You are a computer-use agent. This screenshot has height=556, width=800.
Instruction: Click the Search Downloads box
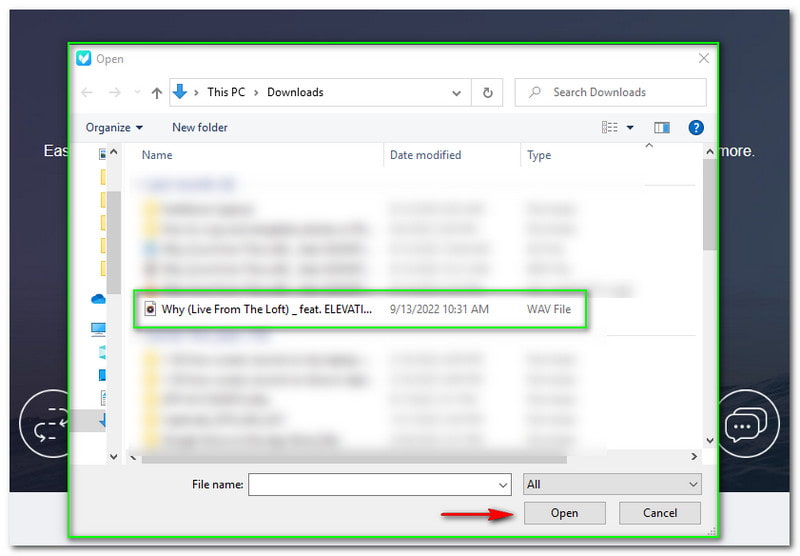coord(611,92)
